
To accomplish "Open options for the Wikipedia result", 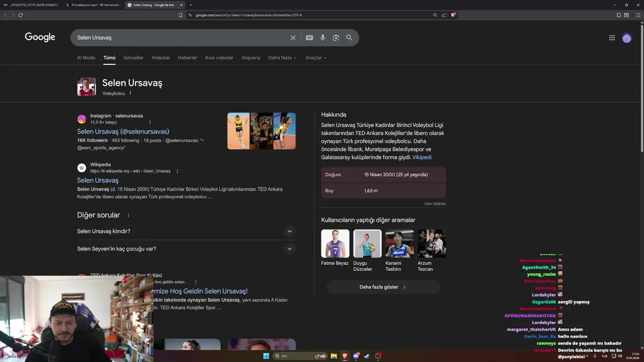I will [x=177, y=171].
